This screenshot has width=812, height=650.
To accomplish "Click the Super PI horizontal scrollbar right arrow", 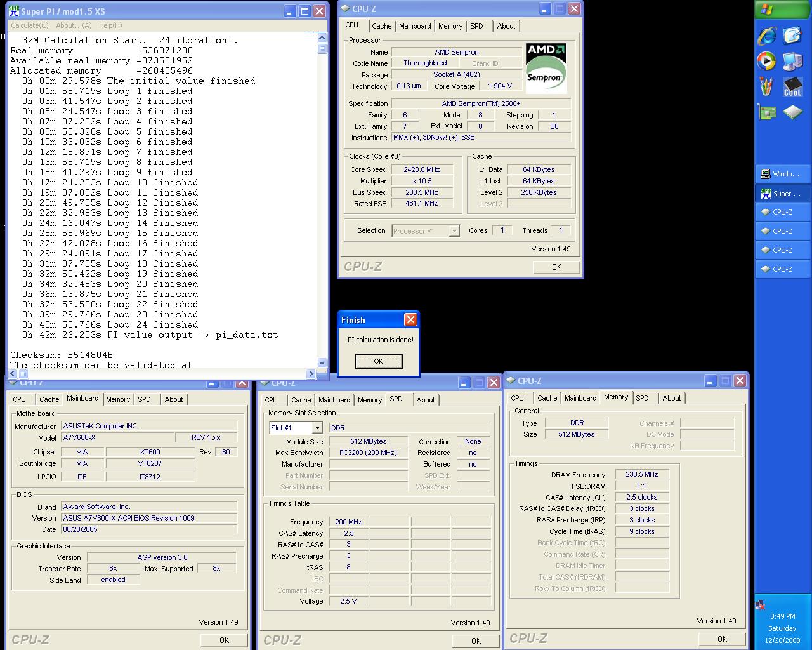I will click(x=311, y=374).
